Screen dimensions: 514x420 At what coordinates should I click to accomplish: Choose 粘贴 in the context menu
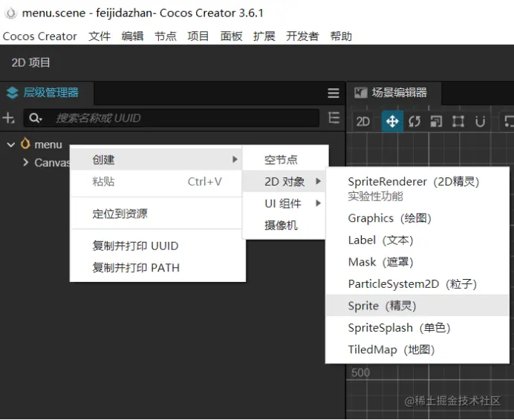pyautogui.click(x=156, y=182)
